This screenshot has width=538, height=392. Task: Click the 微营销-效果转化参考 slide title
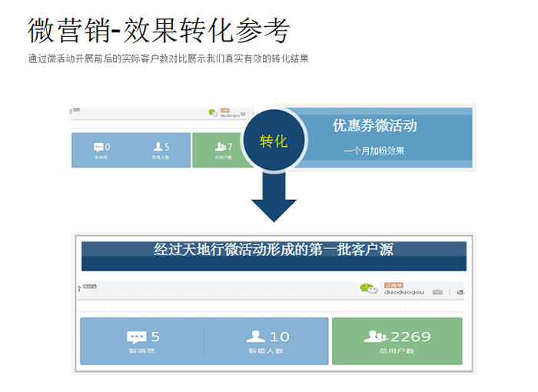click(159, 32)
